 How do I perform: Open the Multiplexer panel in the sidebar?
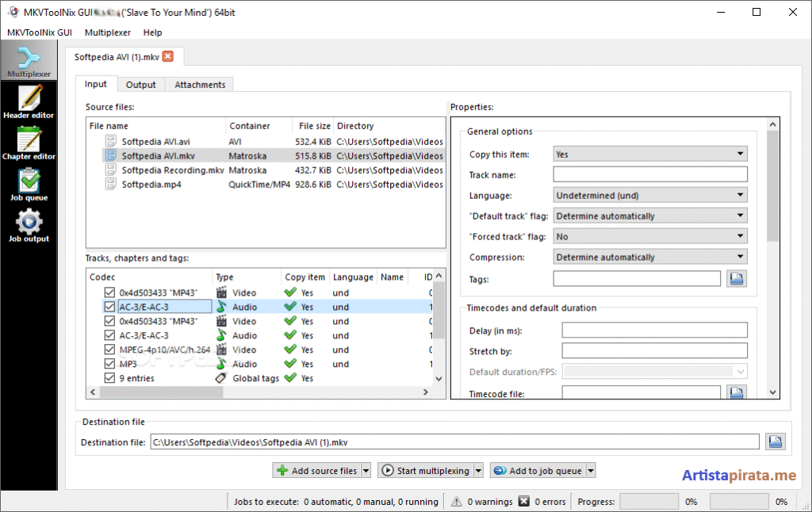click(29, 61)
